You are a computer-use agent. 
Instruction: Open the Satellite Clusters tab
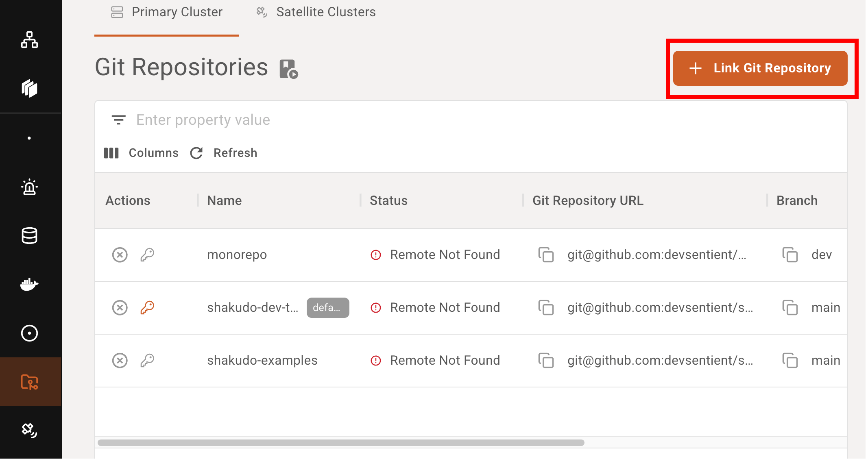(316, 12)
